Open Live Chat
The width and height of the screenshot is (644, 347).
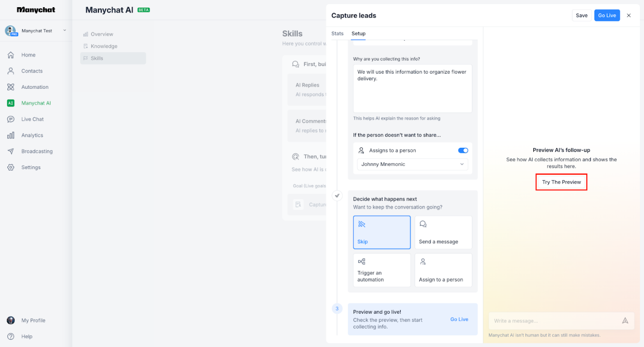(x=33, y=119)
